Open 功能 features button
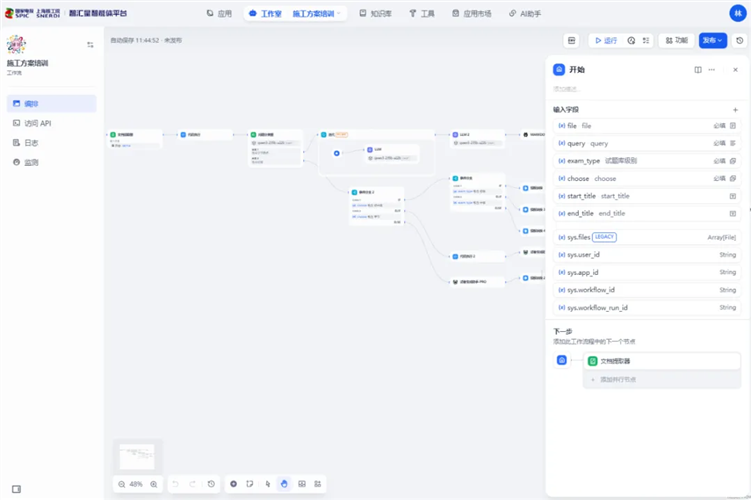The image size is (751, 500). coord(676,41)
